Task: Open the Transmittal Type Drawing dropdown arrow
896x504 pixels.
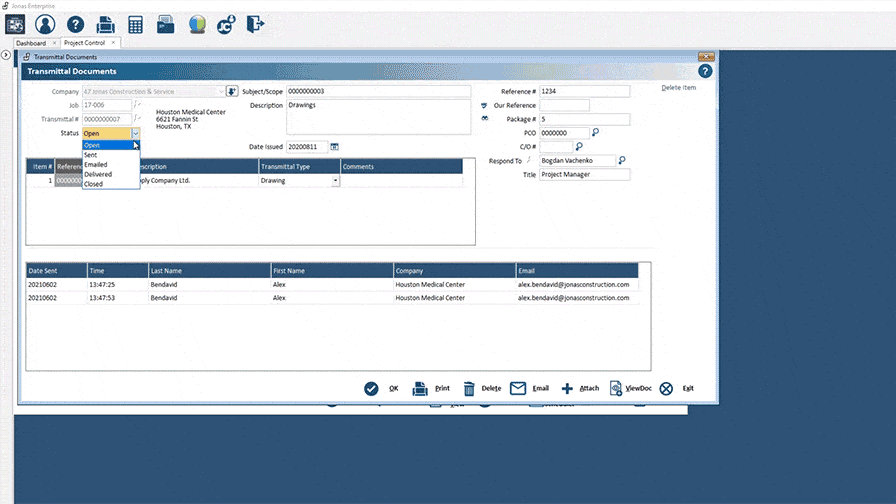Action: [335, 181]
